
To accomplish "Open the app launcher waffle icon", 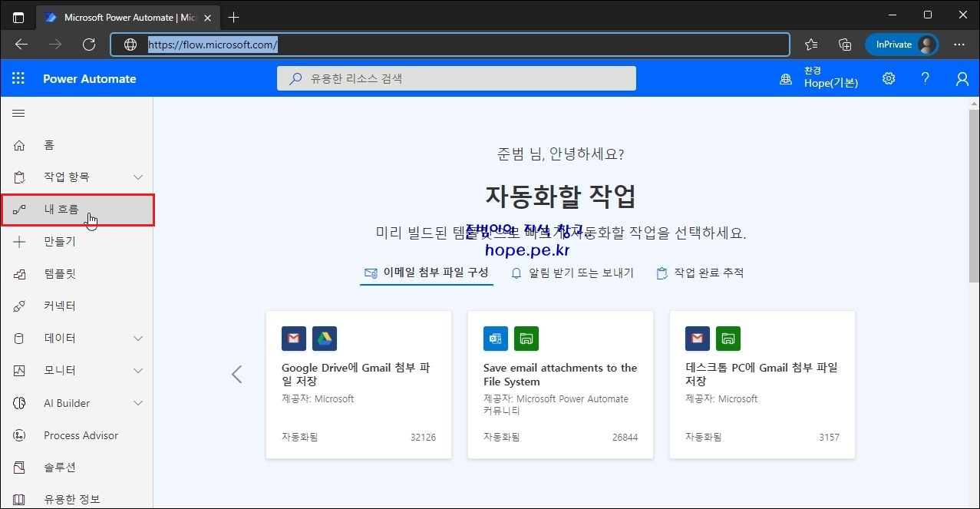I will click(x=18, y=78).
